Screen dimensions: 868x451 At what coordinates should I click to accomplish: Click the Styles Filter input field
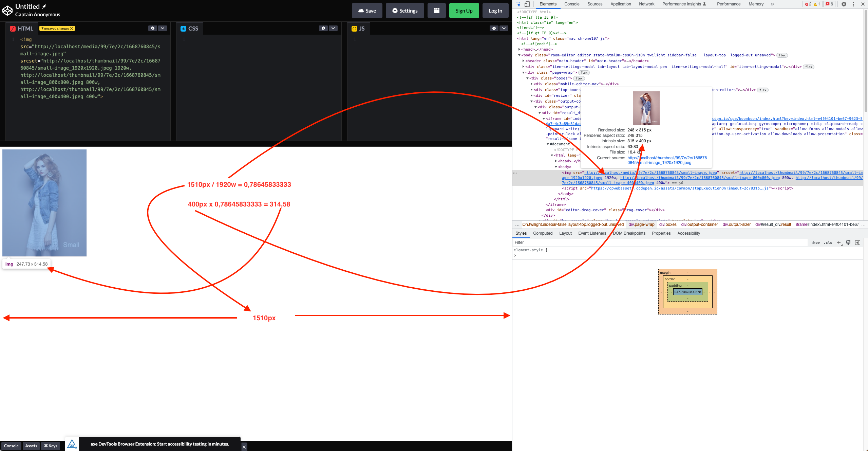[x=660, y=242]
